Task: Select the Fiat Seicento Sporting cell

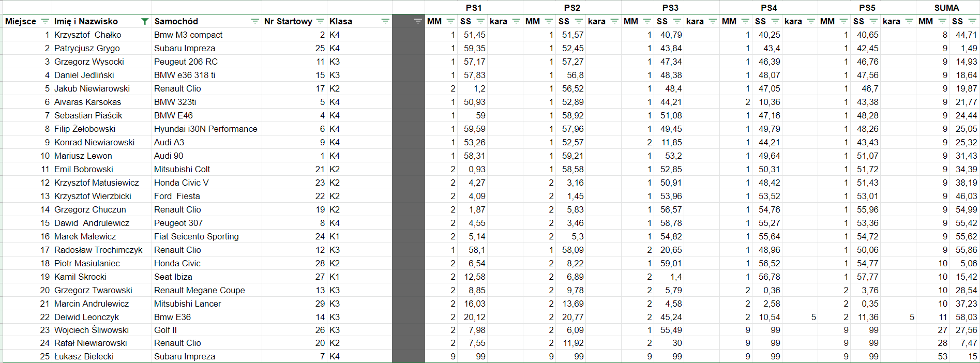Action: 197,236
